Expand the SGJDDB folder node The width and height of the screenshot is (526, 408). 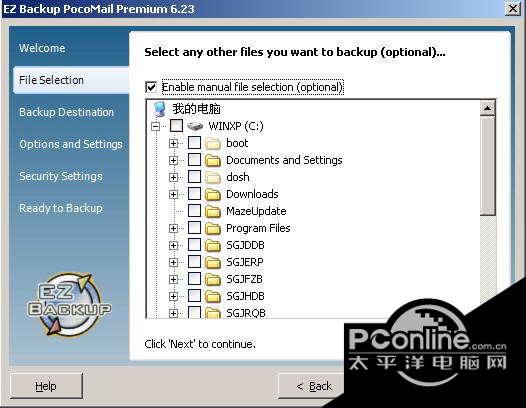click(173, 246)
